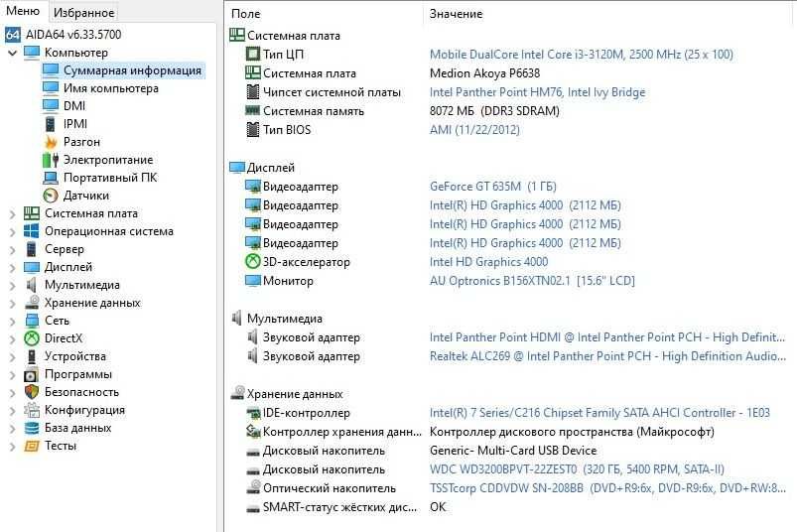Expand the Операционная система node
The width and height of the screenshot is (797, 532).
coord(13,231)
